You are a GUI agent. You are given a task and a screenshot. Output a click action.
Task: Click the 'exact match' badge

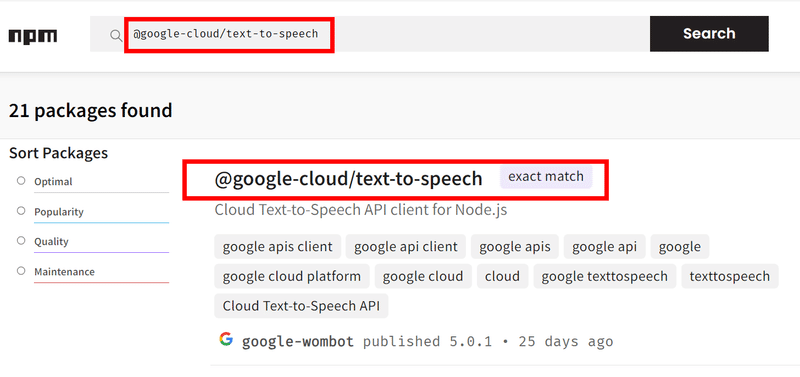546,177
